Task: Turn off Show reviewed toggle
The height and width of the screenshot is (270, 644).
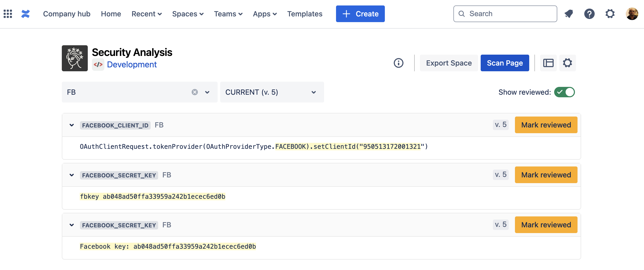Action: (x=565, y=92)
